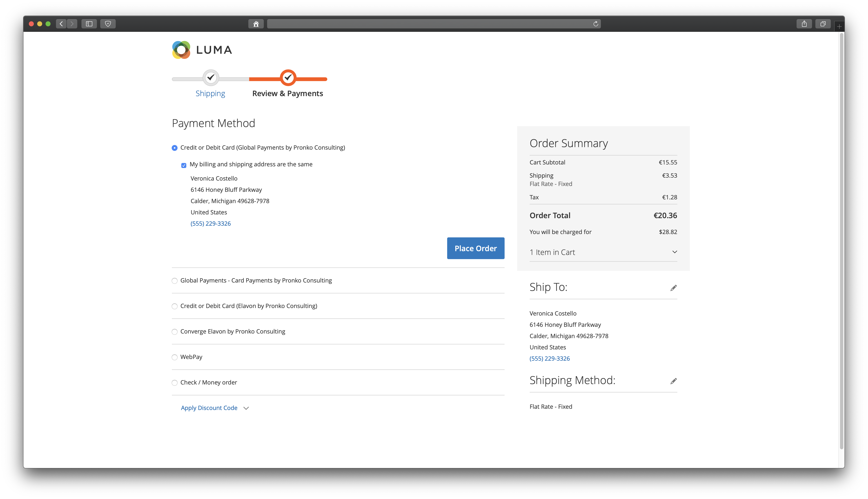
Task: Click the share icon in toolbar
Action: [804, 24]
